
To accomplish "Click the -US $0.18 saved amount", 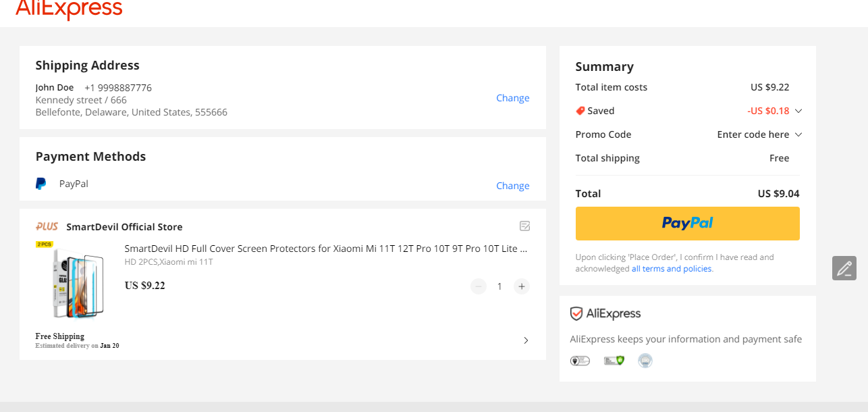I will click(768, 111).
